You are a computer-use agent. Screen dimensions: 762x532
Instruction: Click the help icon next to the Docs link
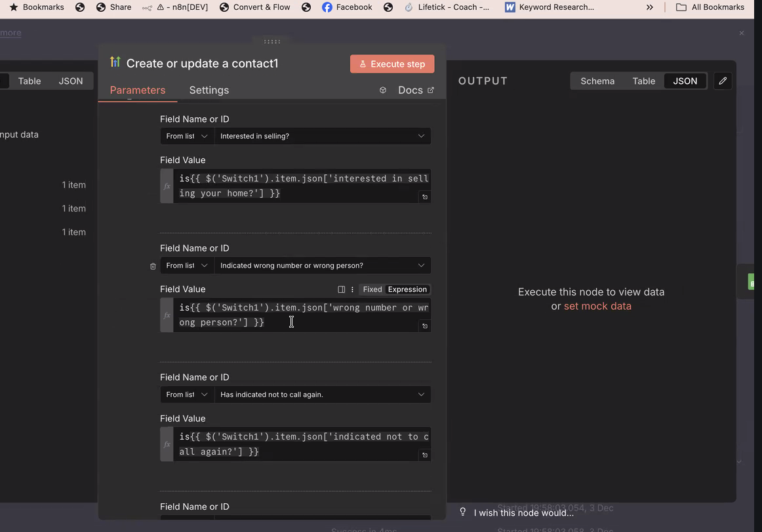coord(383,90)
